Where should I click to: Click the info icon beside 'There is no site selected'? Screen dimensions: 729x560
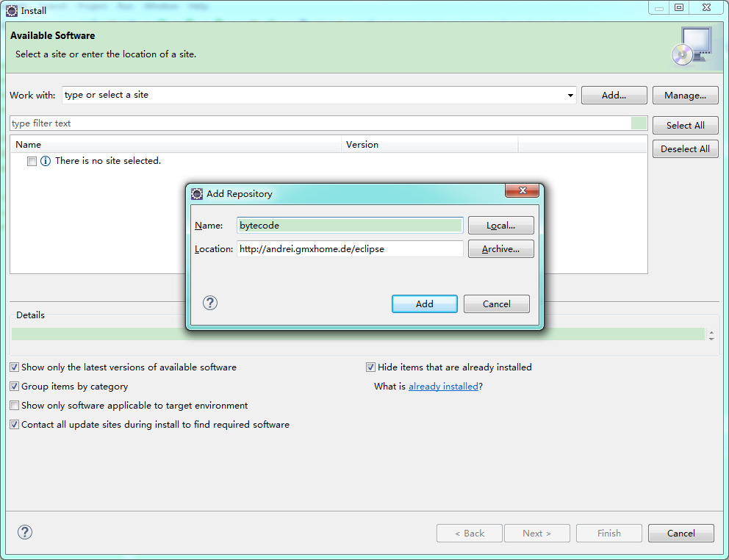coord(46,161)
